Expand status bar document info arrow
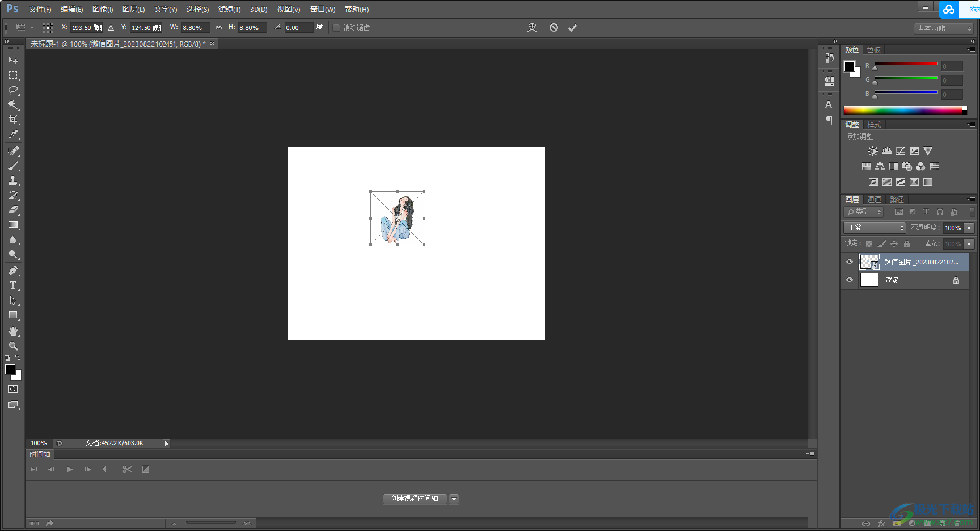The width and height of the screenshot is (980, 531). point(166,444)
